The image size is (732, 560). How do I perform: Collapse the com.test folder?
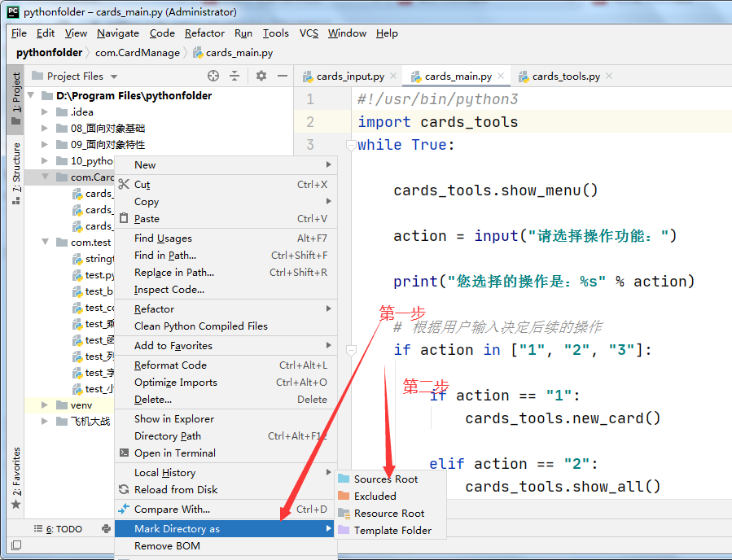tap(46, 242)
